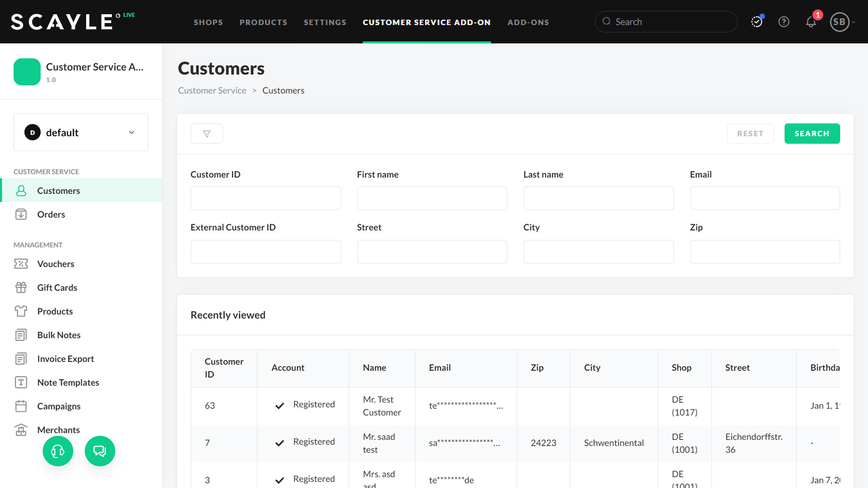Switch to the Products top menu
This screenshot has width=868, height=488.
point(263,22)
